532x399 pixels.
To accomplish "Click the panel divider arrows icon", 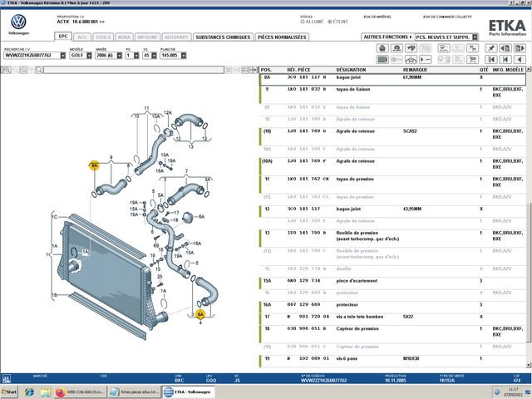I will click(254, 70).
